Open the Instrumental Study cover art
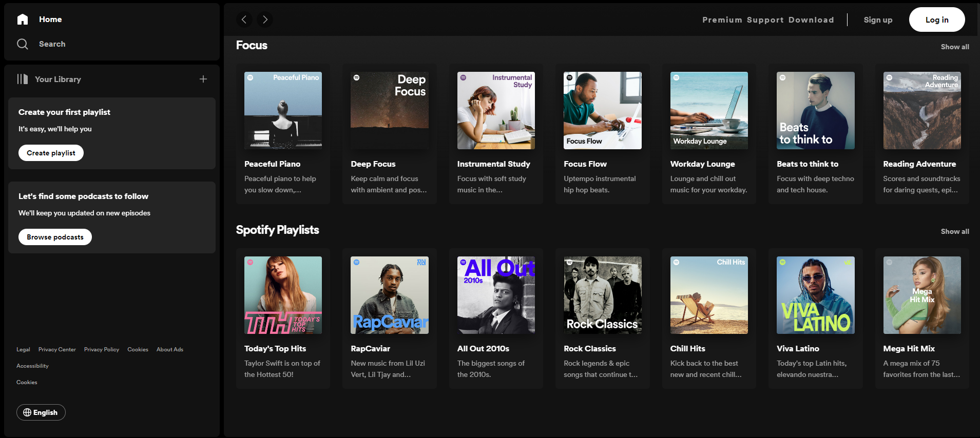The height and width of the screenshot is (438, 980). pos(496,110)
